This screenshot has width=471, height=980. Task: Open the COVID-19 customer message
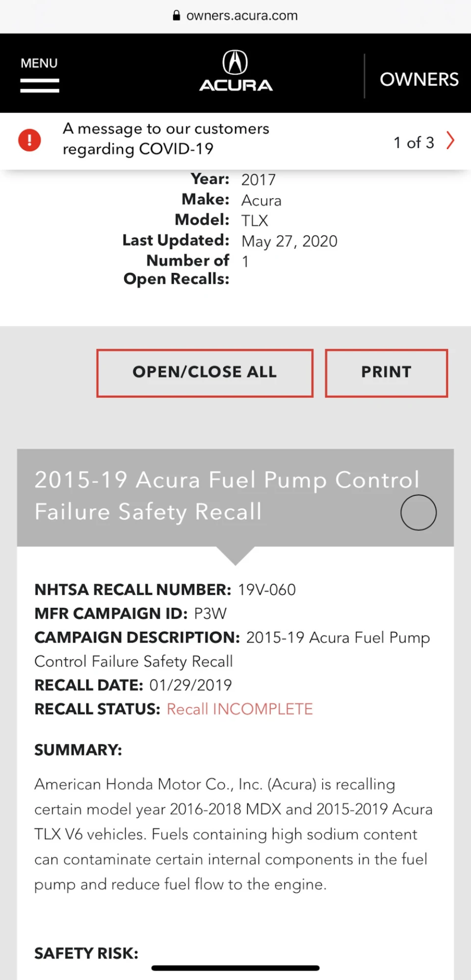point(166,139)
